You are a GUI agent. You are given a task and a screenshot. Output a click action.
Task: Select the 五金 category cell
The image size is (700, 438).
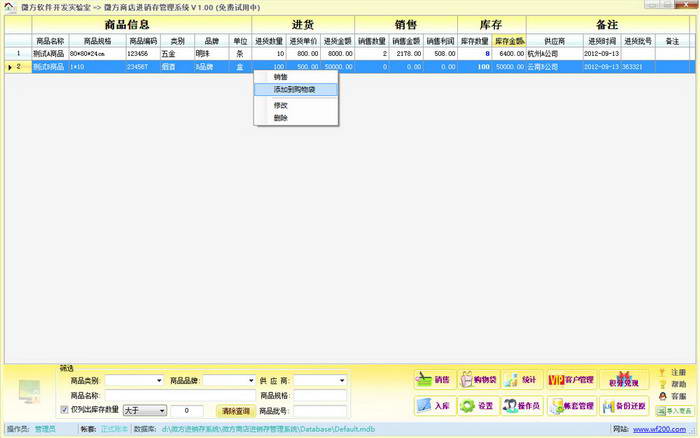coord(177,54)
